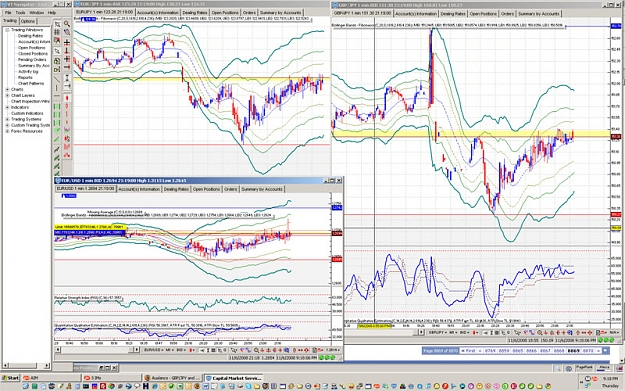Open Orders tab in EUR/USD window
625x391 pixels.
[x=230, y=189]
